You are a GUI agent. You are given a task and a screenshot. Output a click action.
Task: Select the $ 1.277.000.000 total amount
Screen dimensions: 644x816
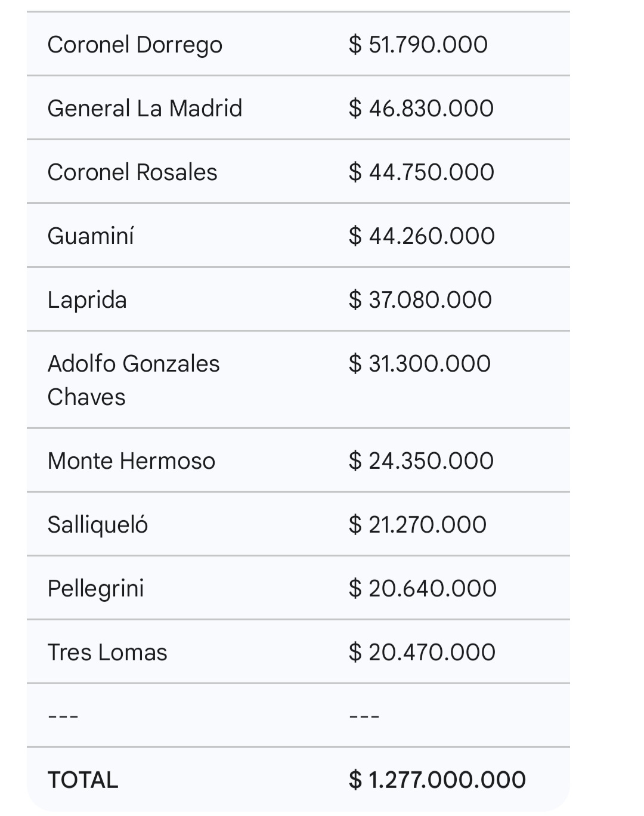click(437, 780)
